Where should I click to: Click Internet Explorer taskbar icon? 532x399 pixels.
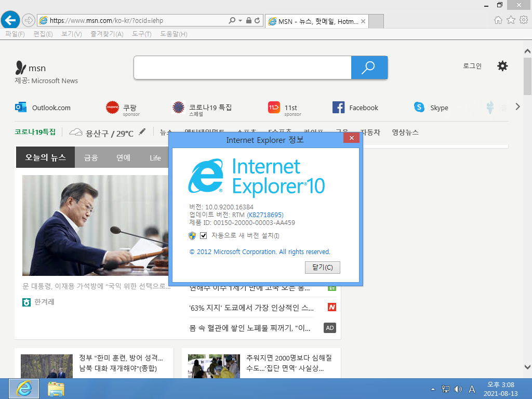pos(24,389)
